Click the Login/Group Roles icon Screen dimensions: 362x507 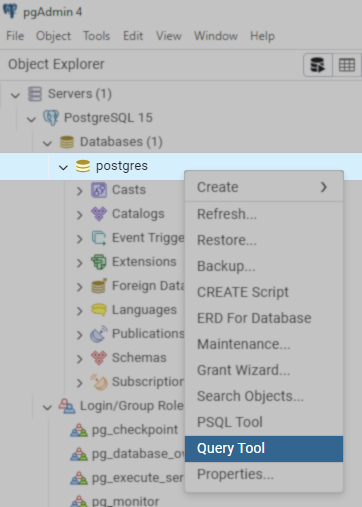tap(67, 406)
